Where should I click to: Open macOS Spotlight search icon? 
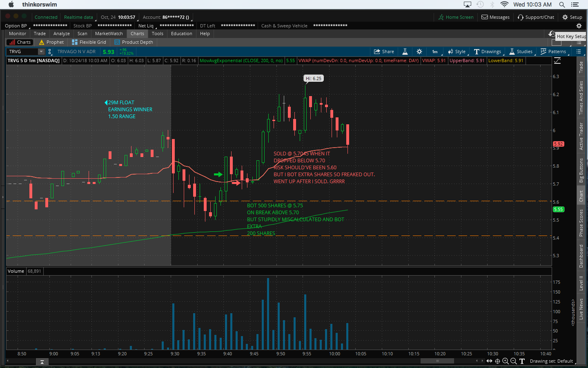tap(562, 4)
